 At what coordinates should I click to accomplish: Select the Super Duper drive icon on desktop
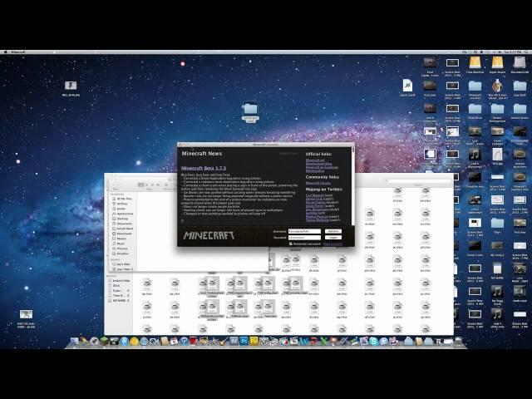[x=497, y=63]
